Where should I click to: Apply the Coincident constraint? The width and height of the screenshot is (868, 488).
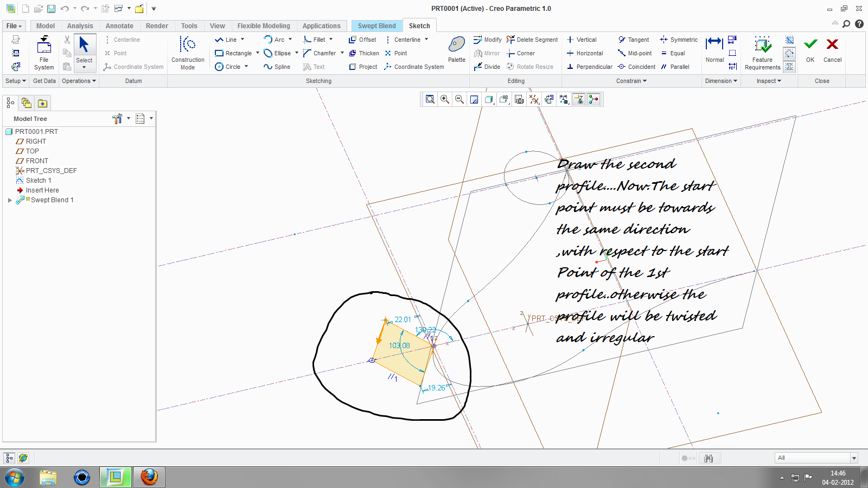[637, 67]
